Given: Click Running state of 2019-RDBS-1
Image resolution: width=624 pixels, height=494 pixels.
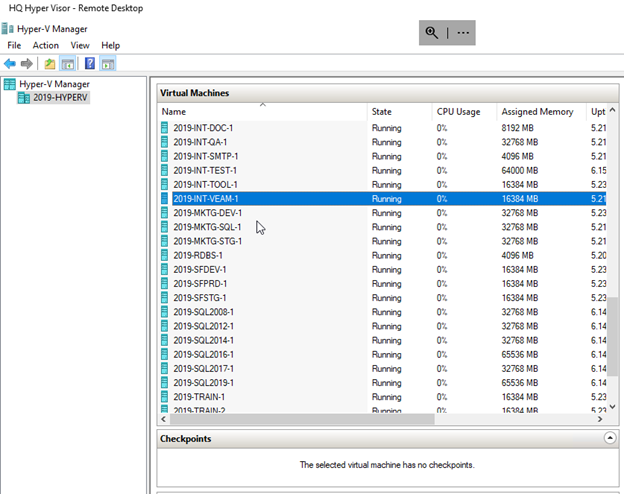Looking at the screenshot, I should pyautogui.click(x=386, y=255).
